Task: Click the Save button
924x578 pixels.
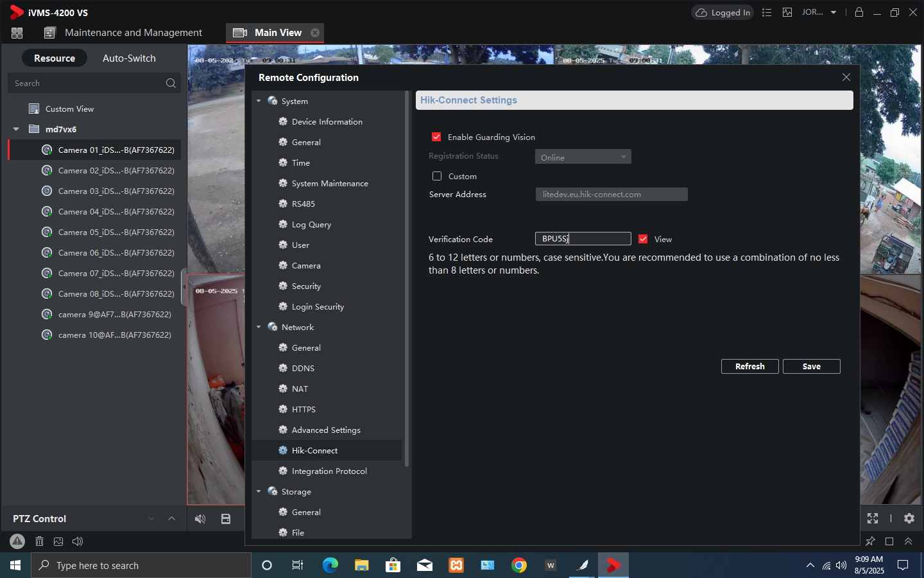Action: (812, 366)
